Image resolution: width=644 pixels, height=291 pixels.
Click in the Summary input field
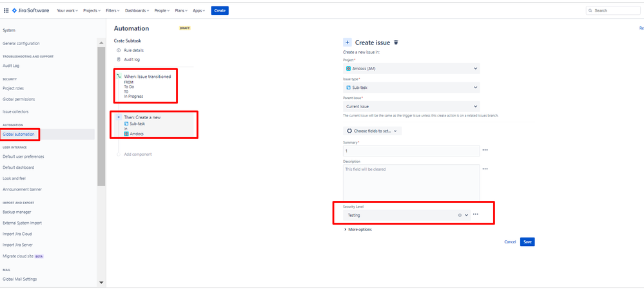(x=411, y=151)
